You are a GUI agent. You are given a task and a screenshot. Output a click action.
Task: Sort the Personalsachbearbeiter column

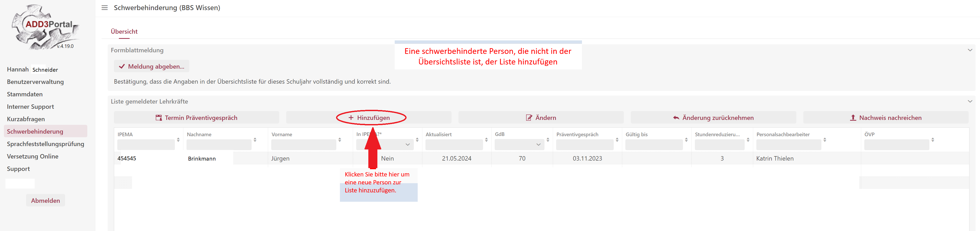click(825, 140)
